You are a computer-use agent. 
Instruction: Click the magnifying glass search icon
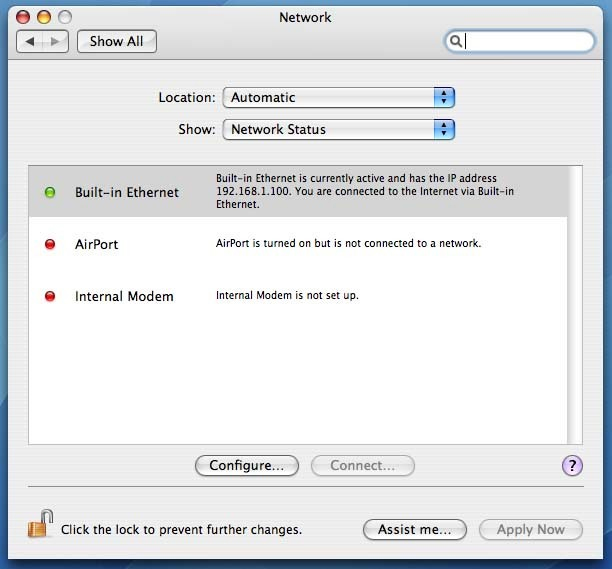coord(455,41)
